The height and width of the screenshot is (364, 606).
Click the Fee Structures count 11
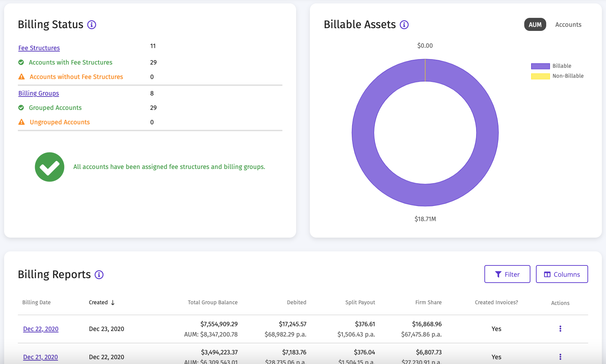click(153, 46)
